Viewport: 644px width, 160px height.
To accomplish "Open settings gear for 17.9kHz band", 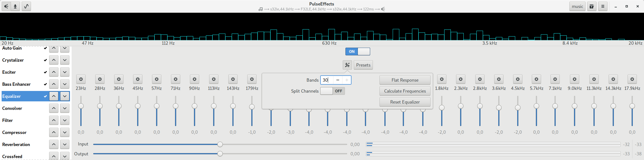I will [632, 79].
